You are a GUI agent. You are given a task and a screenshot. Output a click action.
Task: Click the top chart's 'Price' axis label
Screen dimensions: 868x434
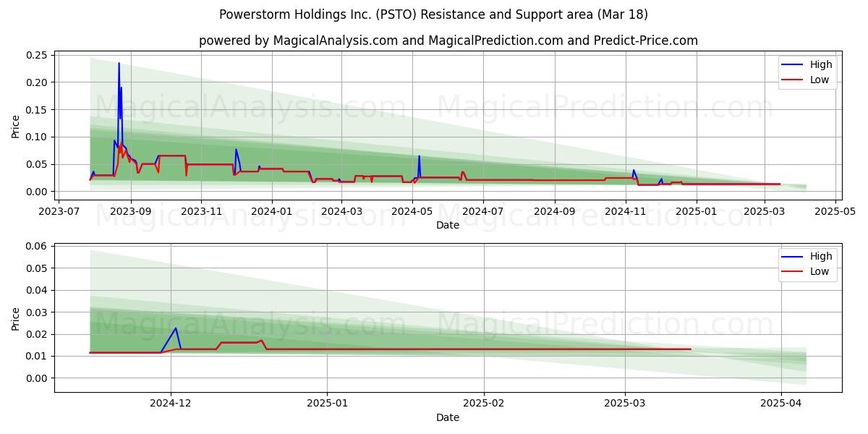[16, 124]
